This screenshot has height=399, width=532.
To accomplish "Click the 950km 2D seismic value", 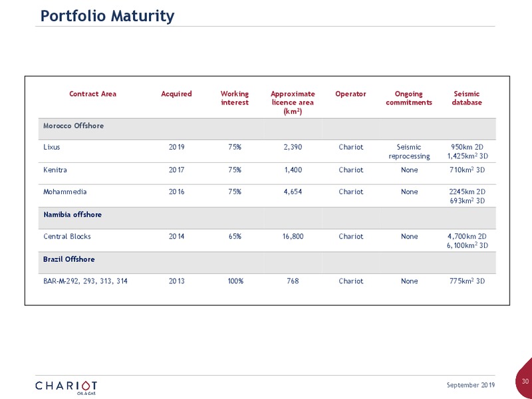I will pos(467,147).
